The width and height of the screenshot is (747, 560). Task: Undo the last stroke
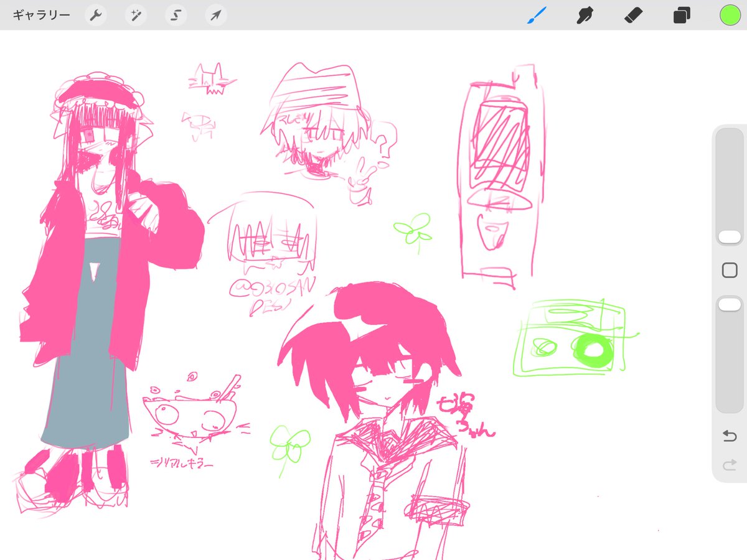pos(730,436)
